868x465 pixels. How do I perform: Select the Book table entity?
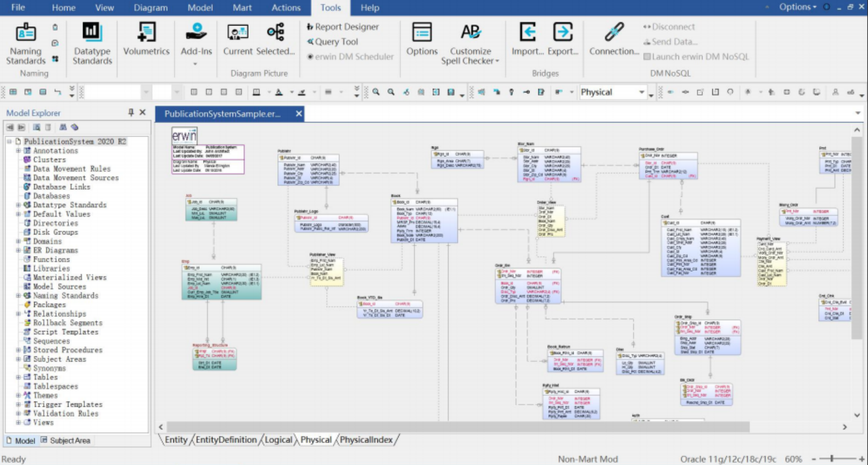[x=424, y=221]
